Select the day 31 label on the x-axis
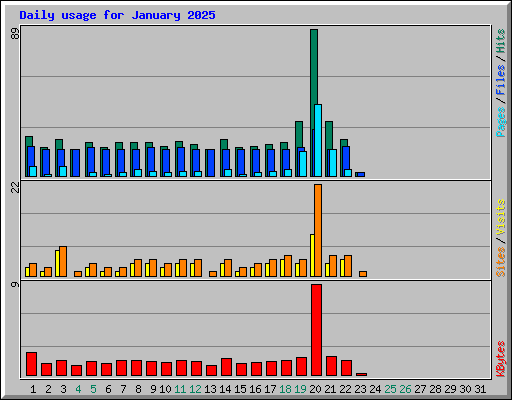Image resolution: width=512 pixels, height=400 pixels. point(480,389)
